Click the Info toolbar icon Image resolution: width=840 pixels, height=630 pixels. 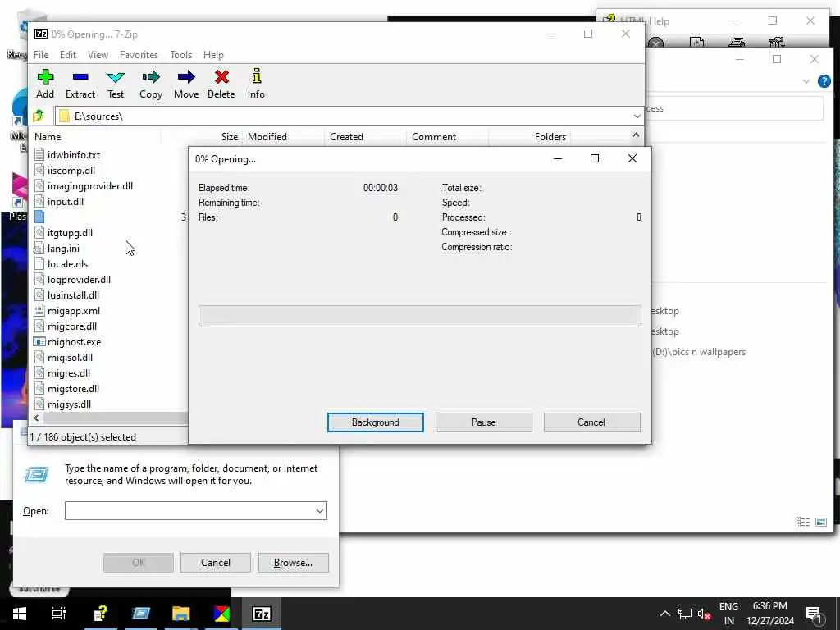click(257, 76)
